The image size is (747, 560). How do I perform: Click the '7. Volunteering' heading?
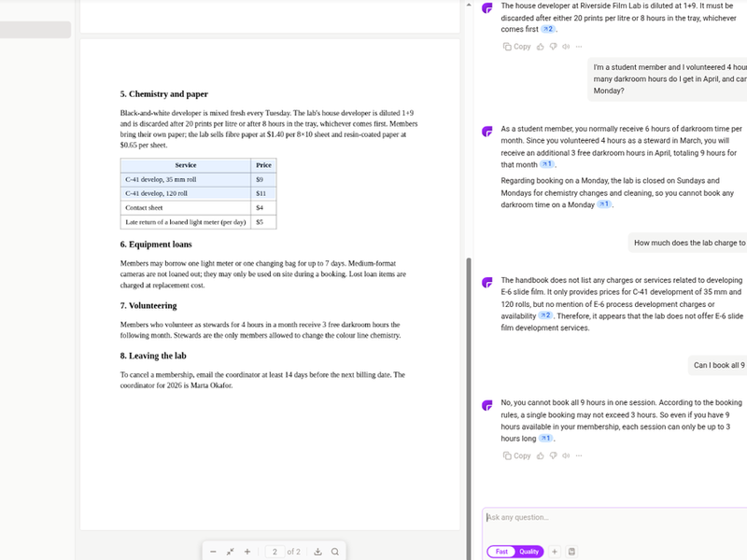pos(148,306)
